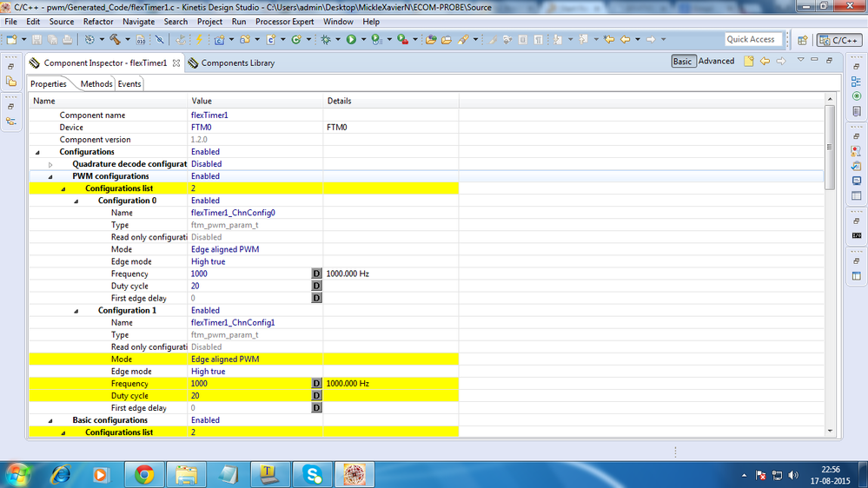The image size is (868, 488).
Task: Click main toolbar Back arrow
Action: point(625,39)
